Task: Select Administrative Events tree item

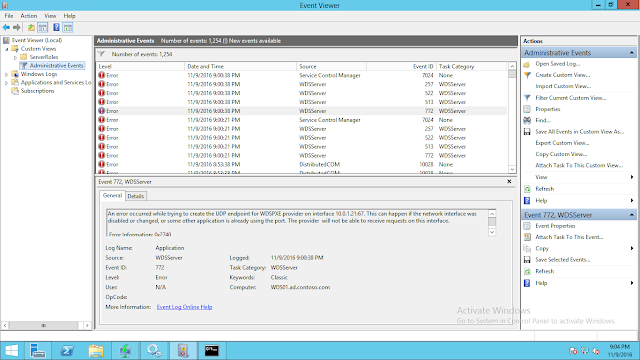Action: 56,66
